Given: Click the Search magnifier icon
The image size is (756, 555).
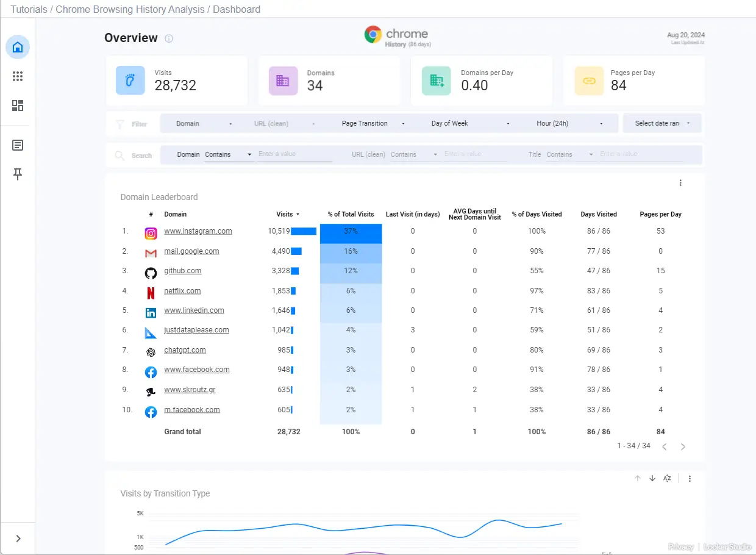Looking at the screenshot, I should click(x=119, y=155).
